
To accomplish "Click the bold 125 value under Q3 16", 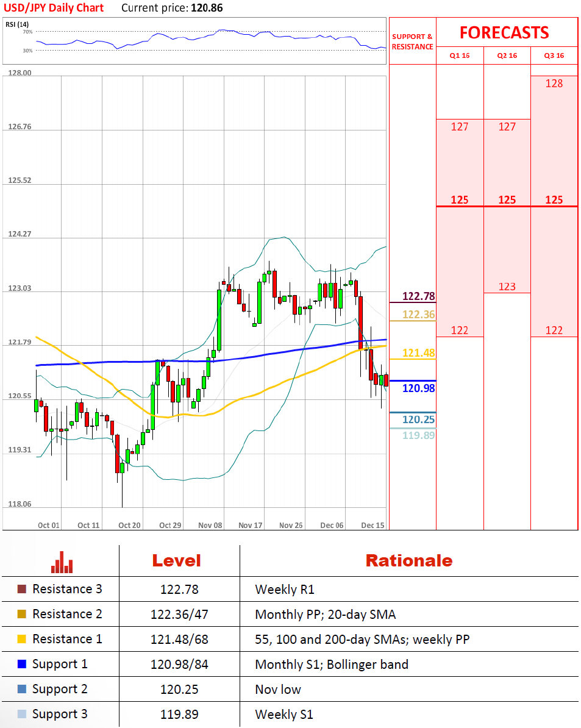I will click(554, 199).
